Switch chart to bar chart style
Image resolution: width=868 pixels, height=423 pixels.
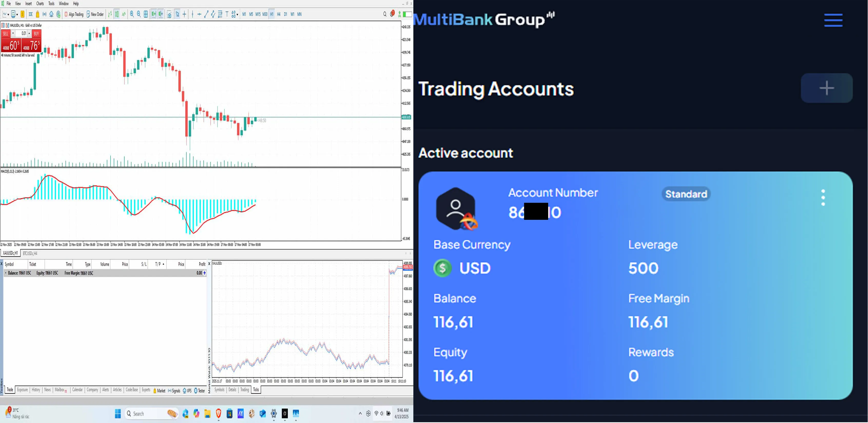point(110,14)
